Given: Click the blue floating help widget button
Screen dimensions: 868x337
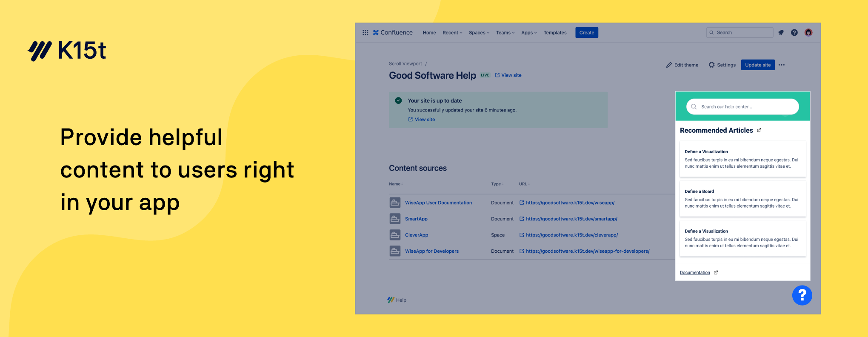Looking at the screenshot, I should 802,295.
